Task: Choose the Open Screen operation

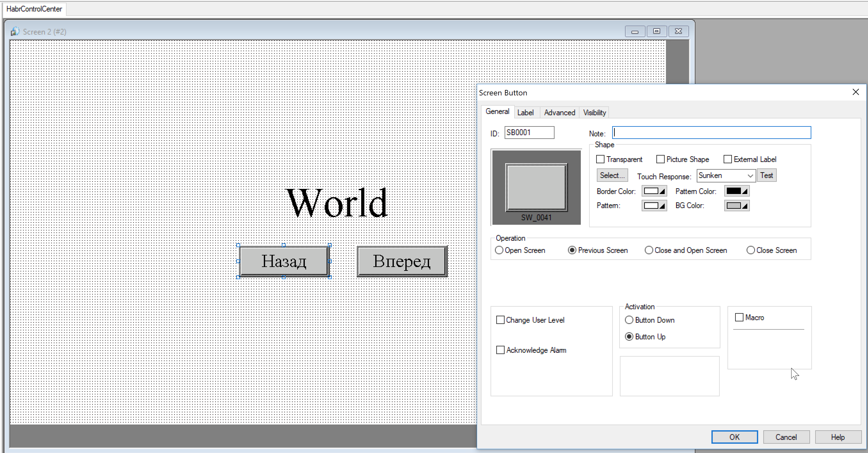Action: (499, 250)
